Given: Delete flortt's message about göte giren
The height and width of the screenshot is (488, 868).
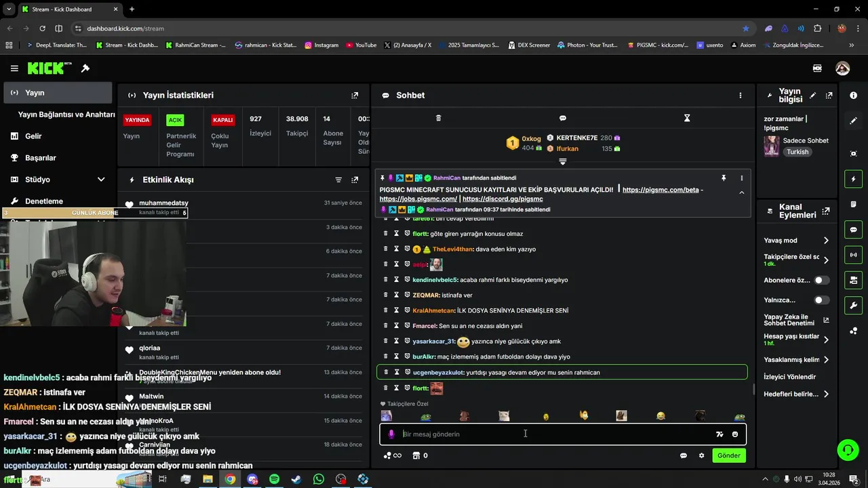Looking at the screenshot, I should coord(386,234).
